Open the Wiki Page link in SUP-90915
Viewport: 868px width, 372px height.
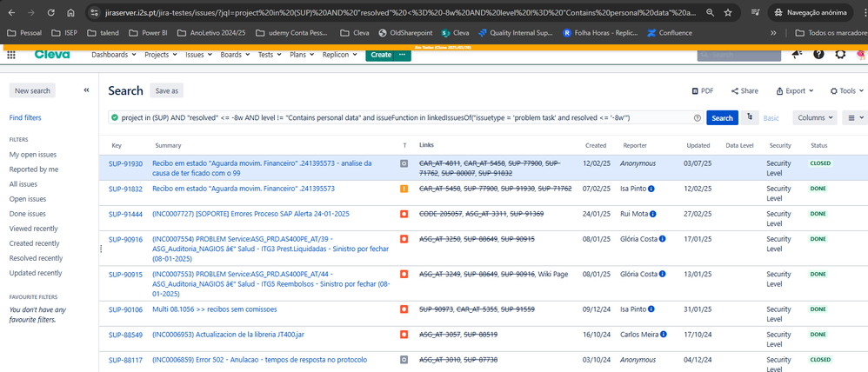553,274
